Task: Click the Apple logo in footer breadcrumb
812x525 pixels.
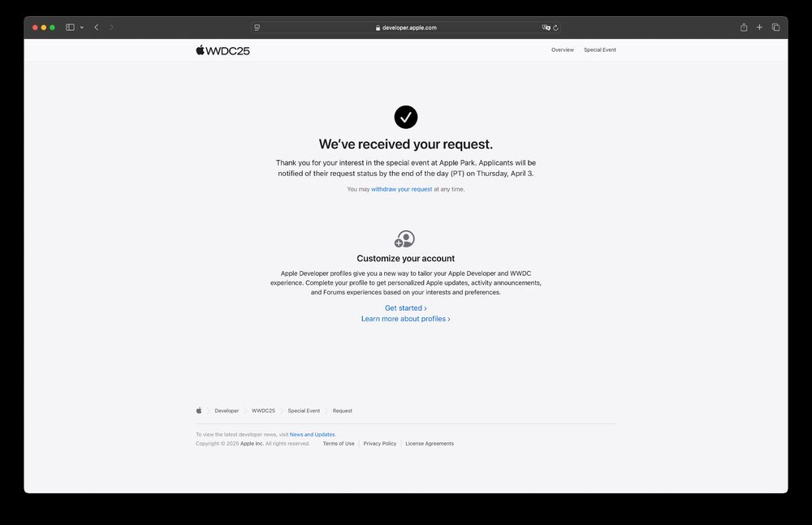Action: tap(199, 411)
